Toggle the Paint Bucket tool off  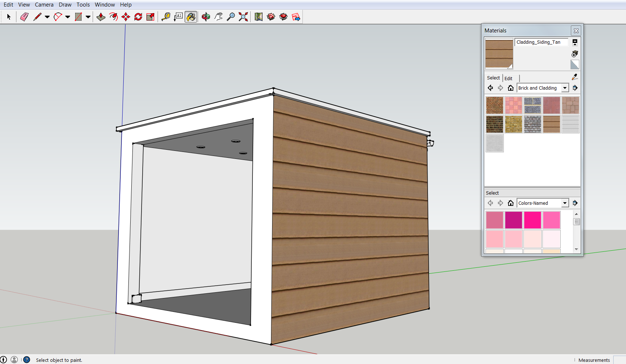click(191, 17)
